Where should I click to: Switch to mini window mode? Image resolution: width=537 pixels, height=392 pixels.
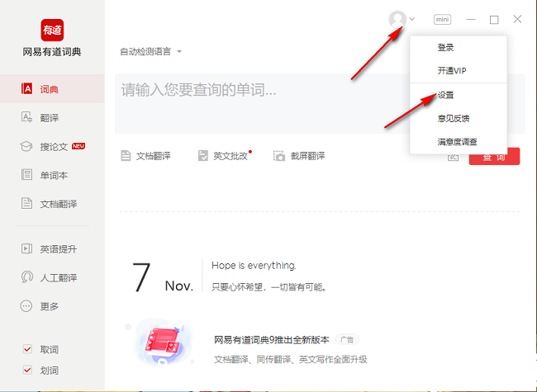pos(442,19)
